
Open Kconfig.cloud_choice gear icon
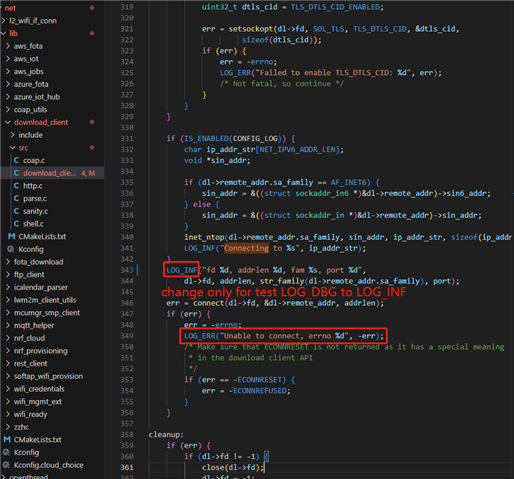(x=6, y=465)
